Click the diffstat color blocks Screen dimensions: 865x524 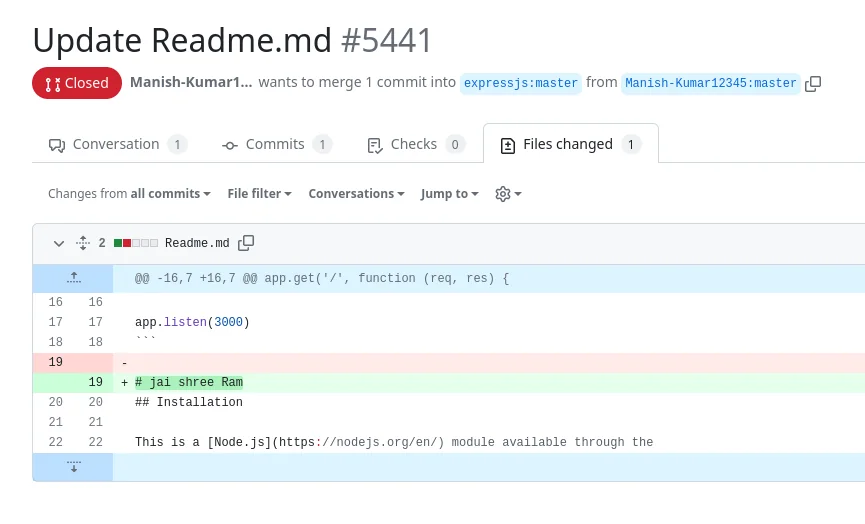click(x=136, y=243)
